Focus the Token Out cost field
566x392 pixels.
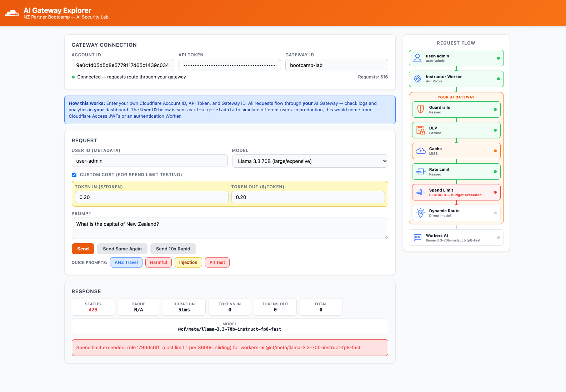308,197
